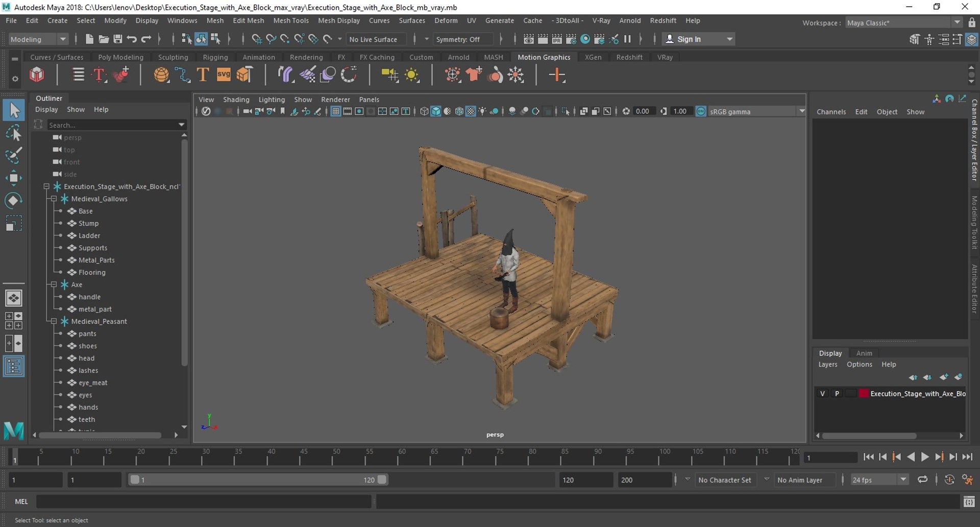Open the Mesh Tools menu

pyautogui.click(x=291, y=20)
